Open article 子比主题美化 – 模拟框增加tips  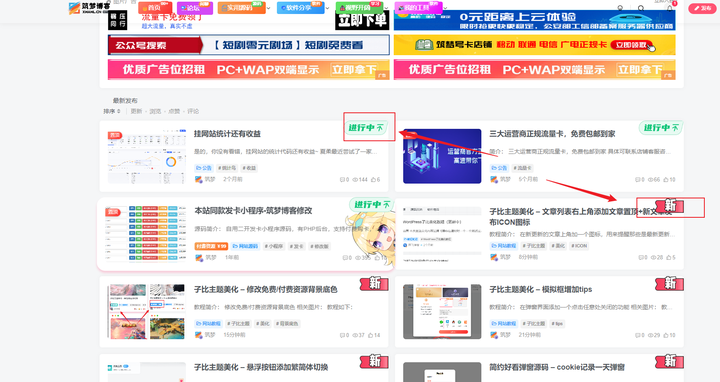(540, 289)
